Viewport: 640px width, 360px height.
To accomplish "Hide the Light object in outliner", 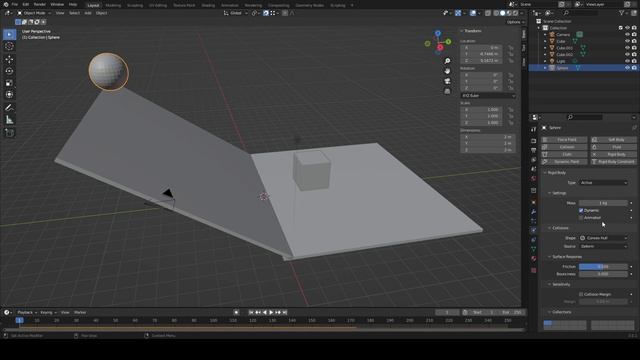I will pyautogui.click(x=627, y=61).
